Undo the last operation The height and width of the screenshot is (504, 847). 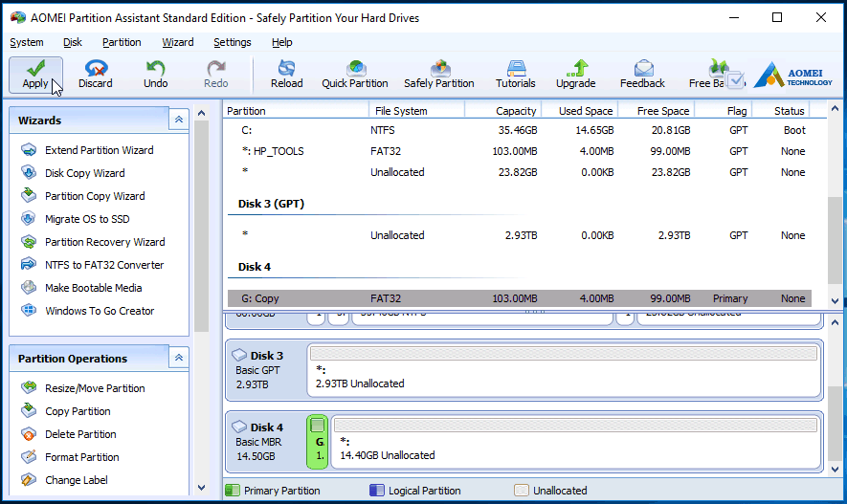point(156,75)
